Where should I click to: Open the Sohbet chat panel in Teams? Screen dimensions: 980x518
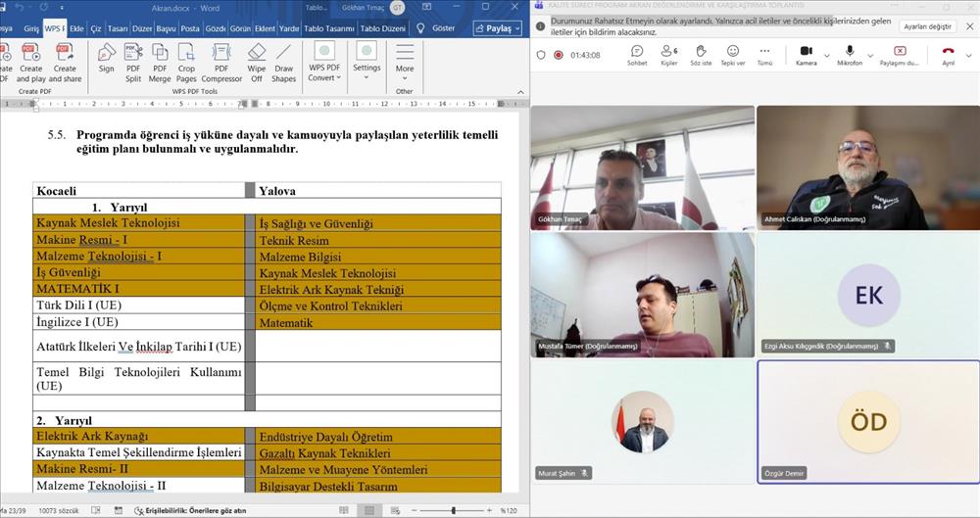637,55
